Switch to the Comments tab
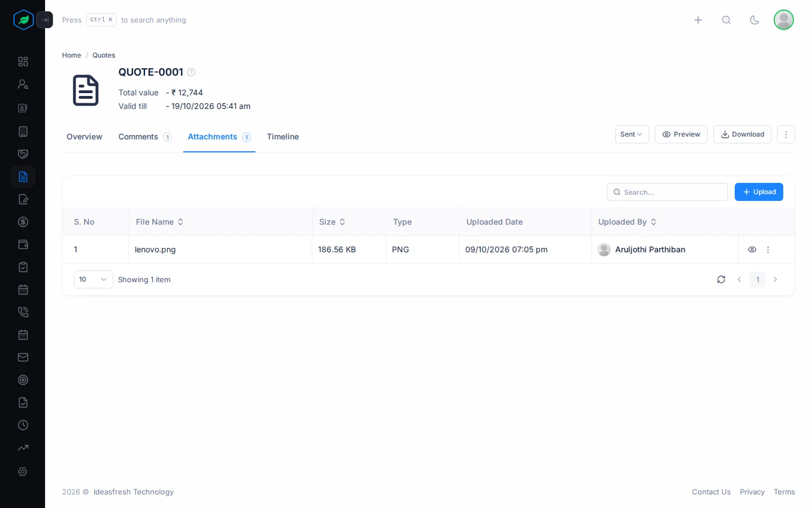812x508 pixels. [x=145, y=137]
